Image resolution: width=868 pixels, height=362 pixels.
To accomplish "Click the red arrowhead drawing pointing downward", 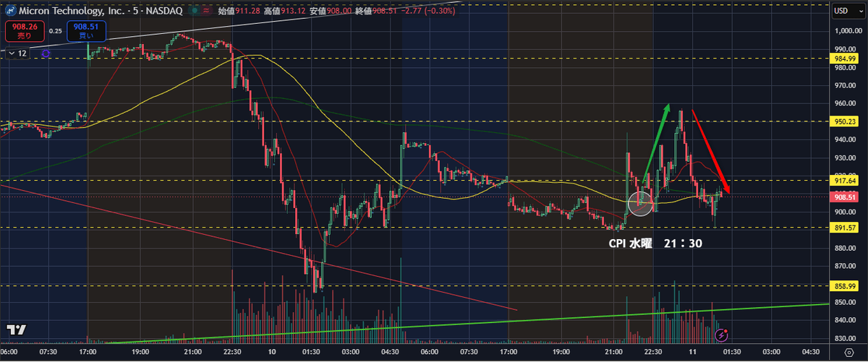I will (726, 190).
